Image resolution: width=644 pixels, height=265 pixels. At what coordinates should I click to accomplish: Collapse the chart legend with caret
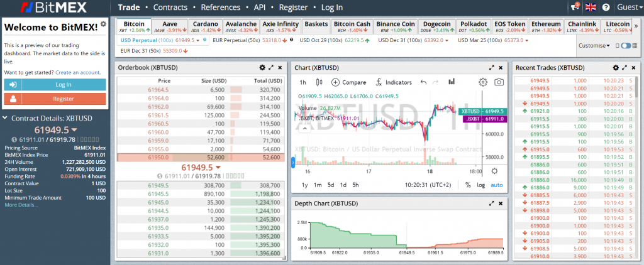click(x=305, y=128)
